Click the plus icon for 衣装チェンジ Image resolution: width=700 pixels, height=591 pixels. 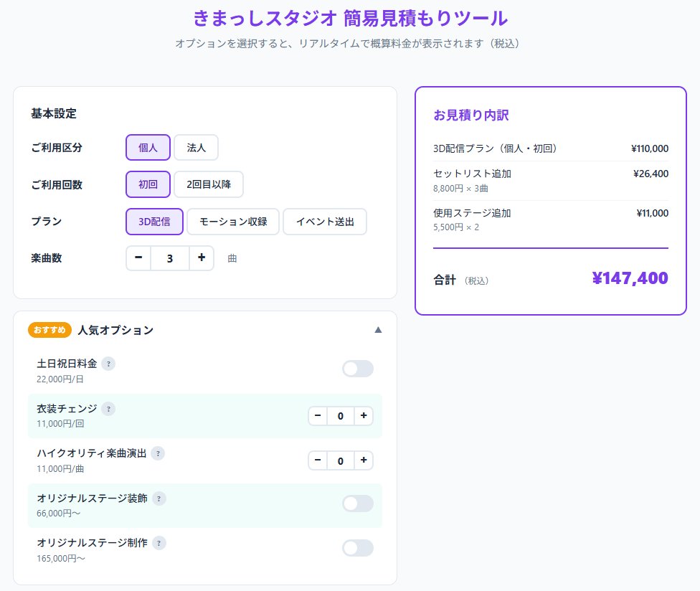364,415
